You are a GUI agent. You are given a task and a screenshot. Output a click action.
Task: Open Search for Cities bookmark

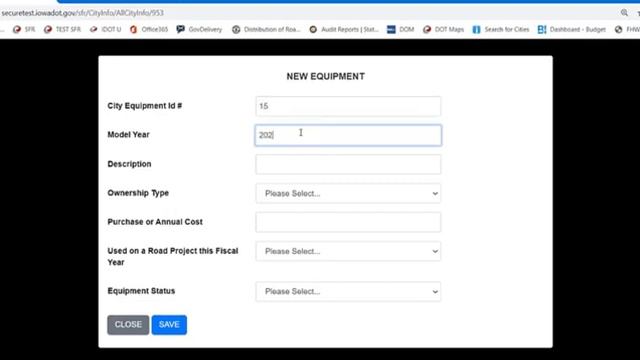click(501, 29)
